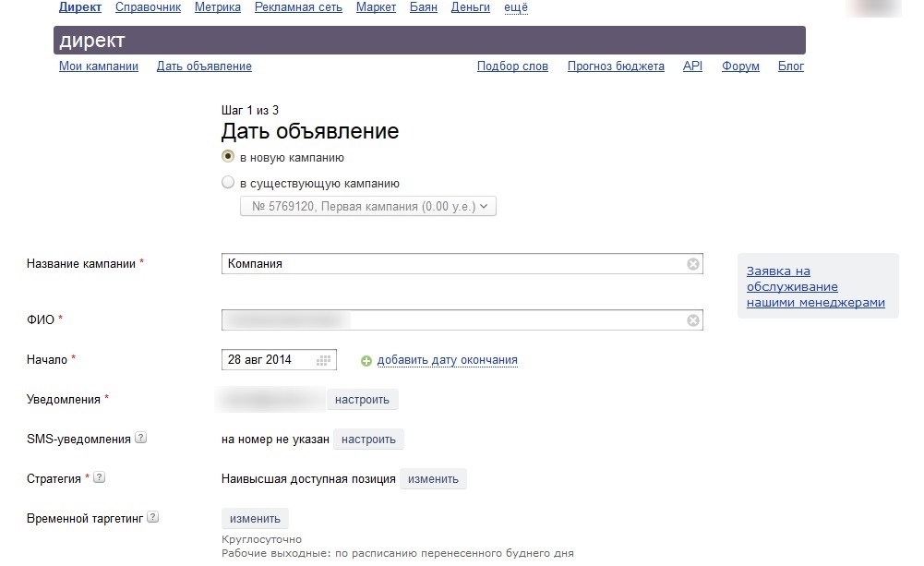This screenshot has height=566, width=924.
Task: Visit the Форум link
Action: pyautogui.click(x=740, y=66)
